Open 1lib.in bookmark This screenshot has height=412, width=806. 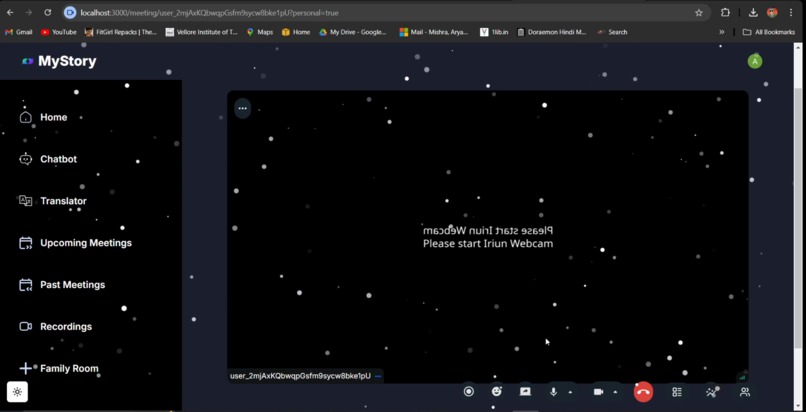click(x=494, y=32)
